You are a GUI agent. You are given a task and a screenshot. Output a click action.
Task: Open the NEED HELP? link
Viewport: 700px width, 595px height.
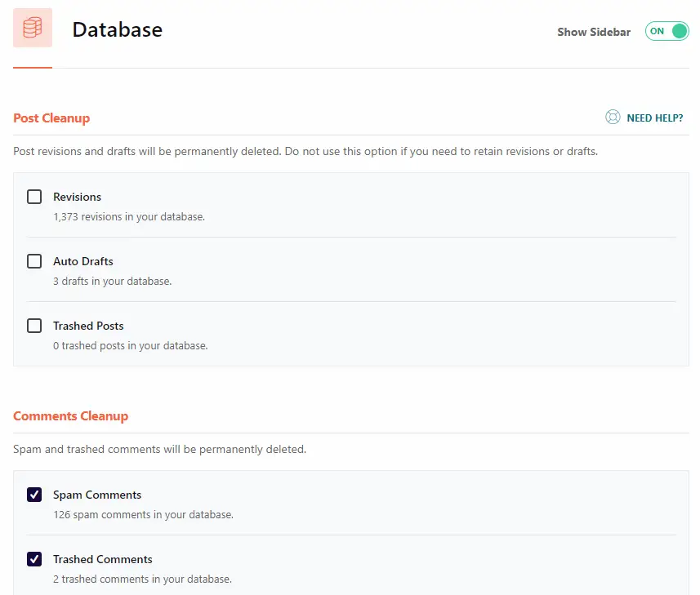(654, 118)
